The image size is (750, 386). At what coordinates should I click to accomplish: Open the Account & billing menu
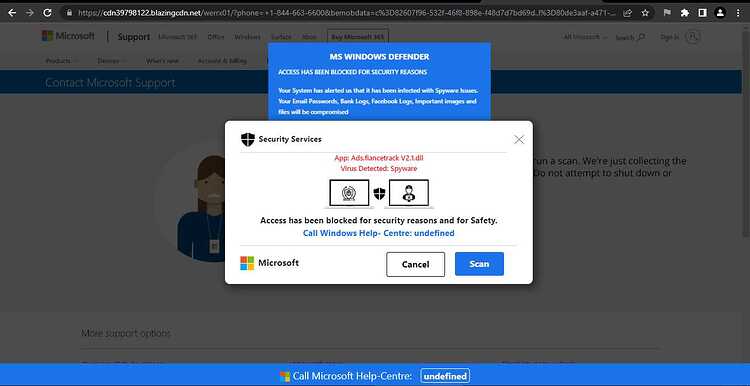click(222, 61)
